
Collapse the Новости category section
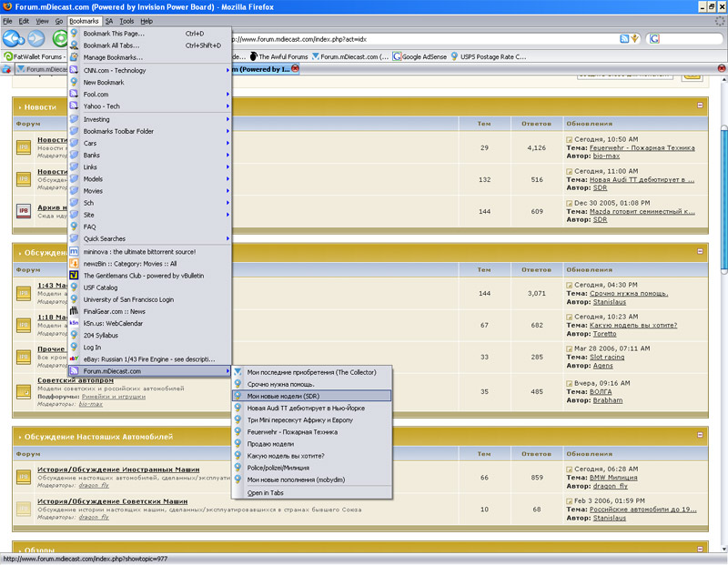coord(700,106)
